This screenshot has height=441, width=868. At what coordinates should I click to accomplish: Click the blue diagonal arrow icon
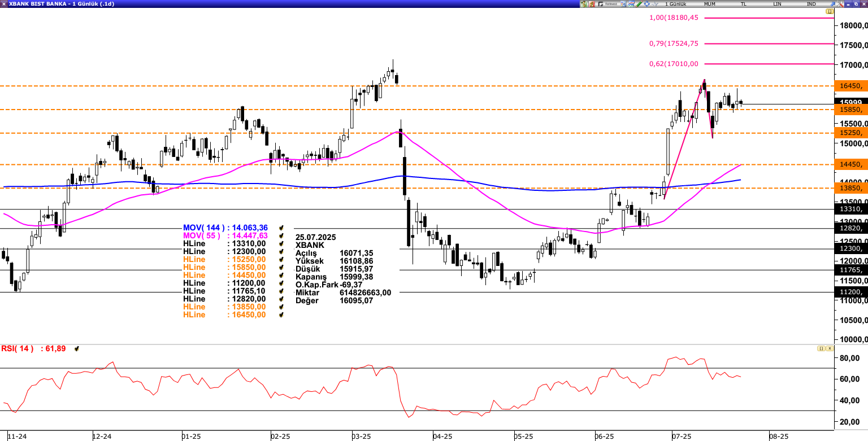[832, 4]
